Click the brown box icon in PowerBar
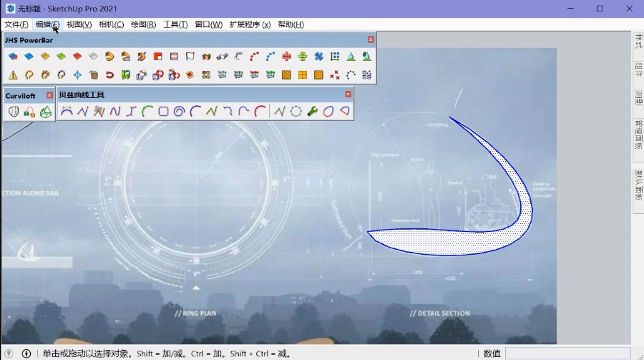The height and width of the screenshot is (360, 644). pyautogui.click(x=93, y=75)
